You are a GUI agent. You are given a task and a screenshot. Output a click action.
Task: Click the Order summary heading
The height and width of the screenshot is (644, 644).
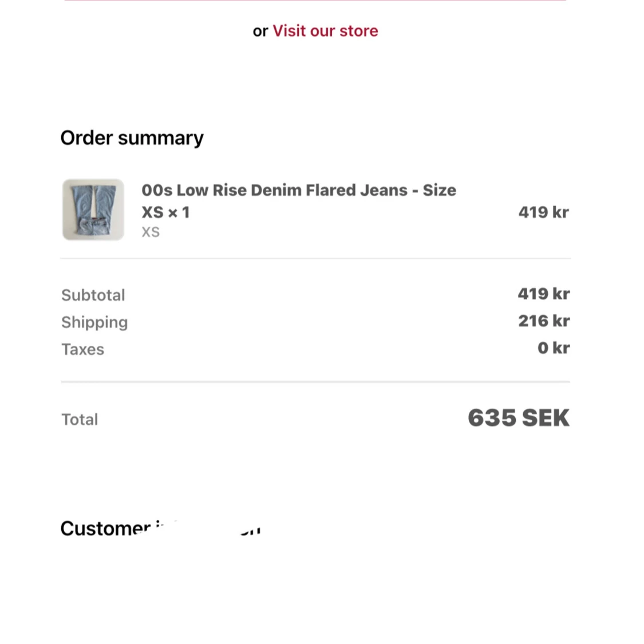click(132, 138)
